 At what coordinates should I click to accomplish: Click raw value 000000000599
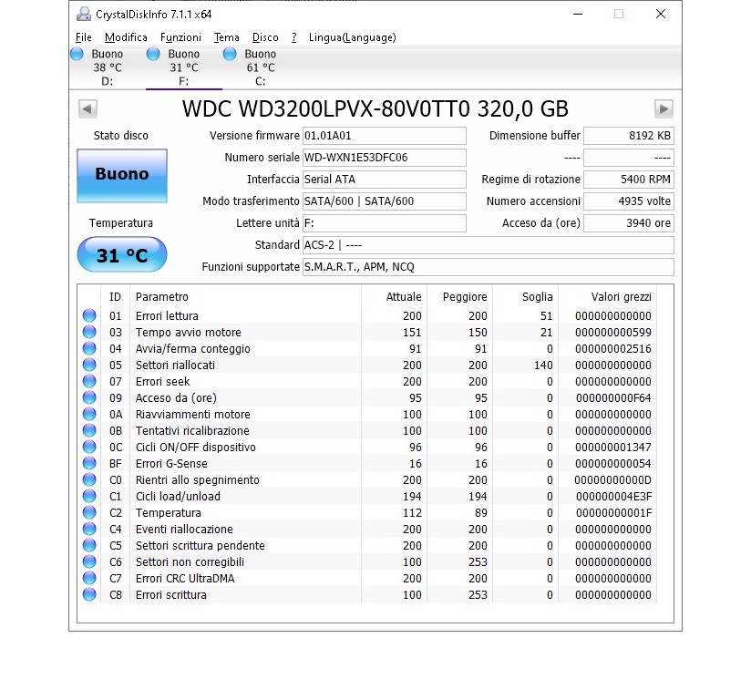tap(613, 332)
